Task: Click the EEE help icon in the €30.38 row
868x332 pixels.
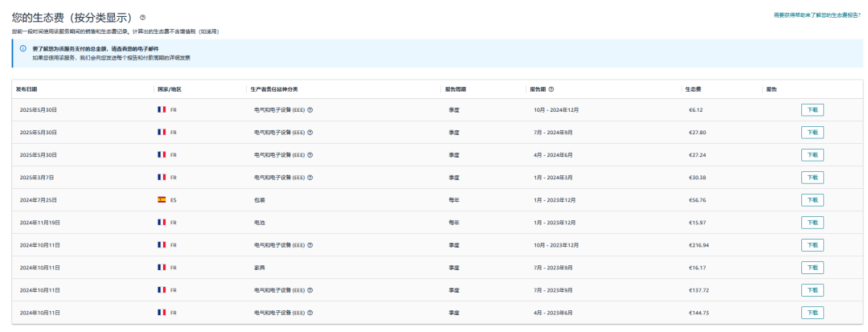Action: pos(310,177)
